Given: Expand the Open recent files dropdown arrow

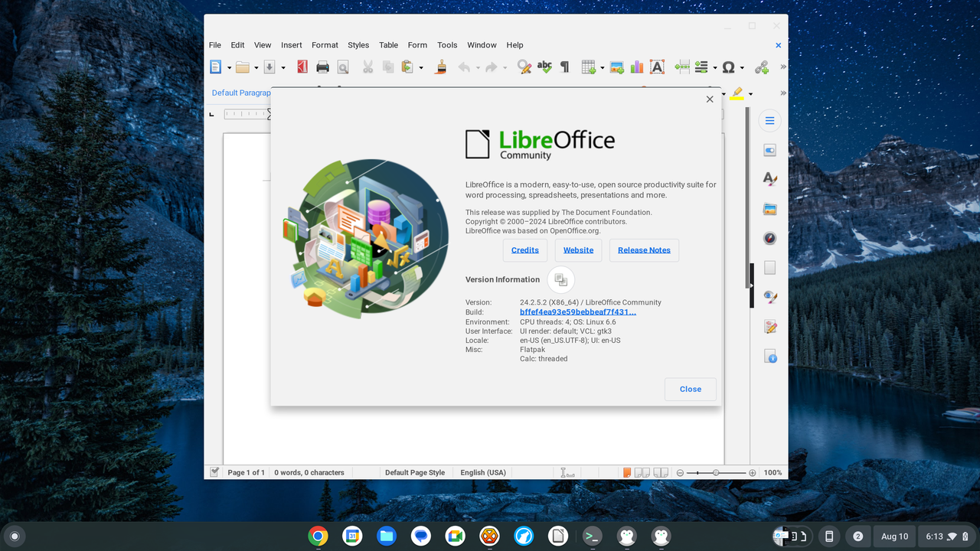Looking at the screenshot, I should [256, 67].
